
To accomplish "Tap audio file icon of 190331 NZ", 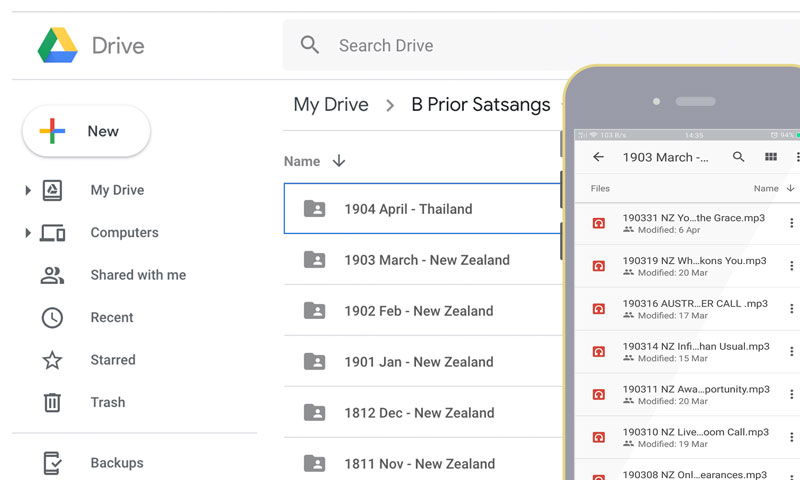I will [x=598, y=223].
